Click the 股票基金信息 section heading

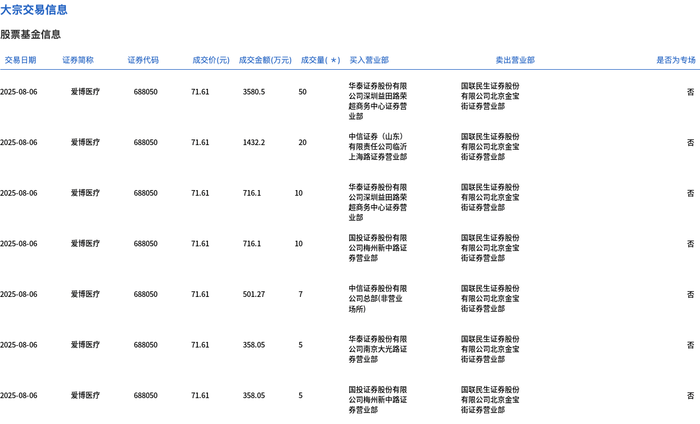point(30,34)
